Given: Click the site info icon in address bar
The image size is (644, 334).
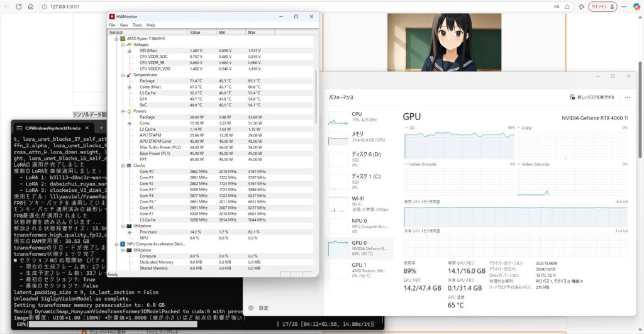Looking at the screenshot, I should coord(45,6).
